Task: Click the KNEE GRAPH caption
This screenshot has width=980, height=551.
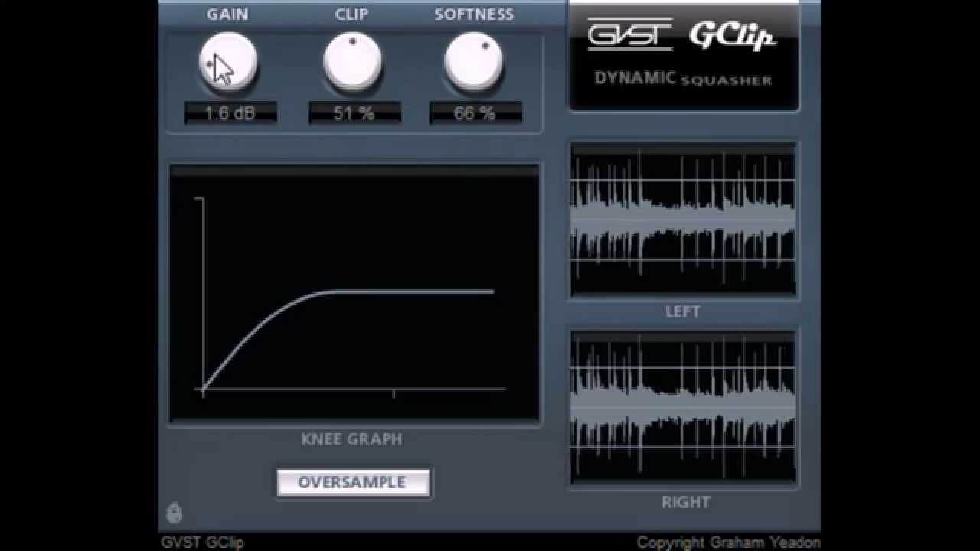Action: click(x=351, y=439)
